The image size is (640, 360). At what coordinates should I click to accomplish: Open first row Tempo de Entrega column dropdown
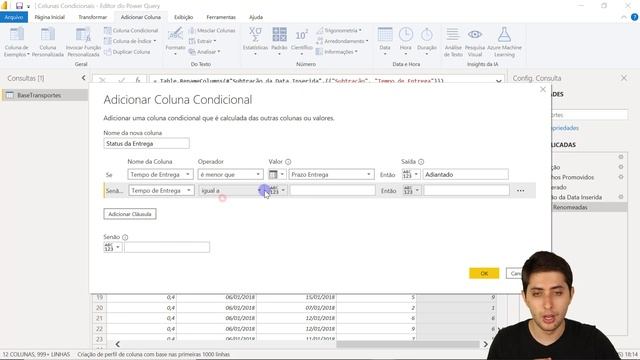point(160,175)
